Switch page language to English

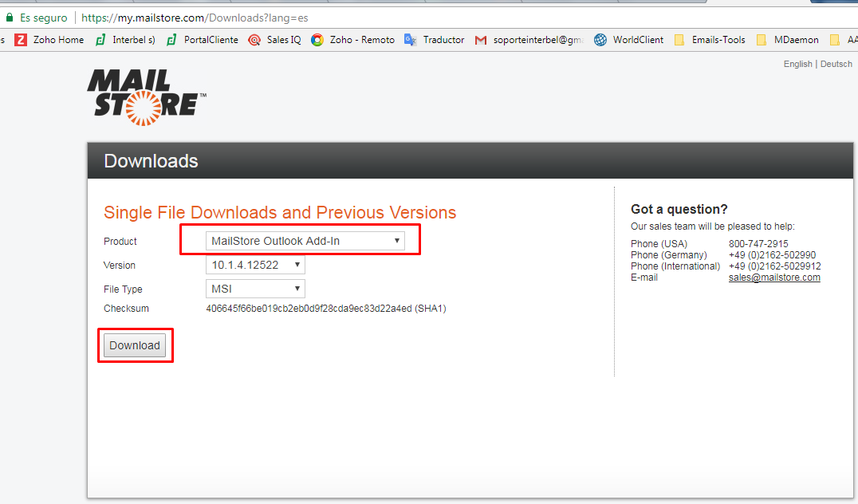(798, 64)
